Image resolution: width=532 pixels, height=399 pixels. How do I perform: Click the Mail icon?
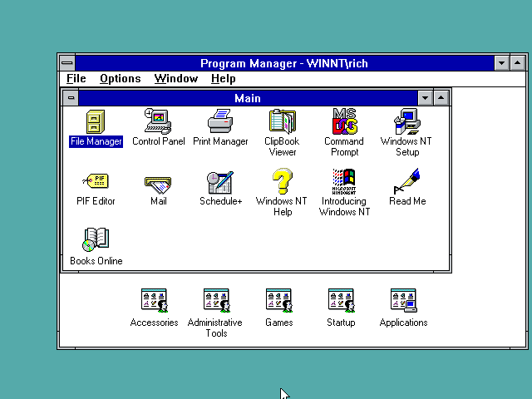[158, 185]
